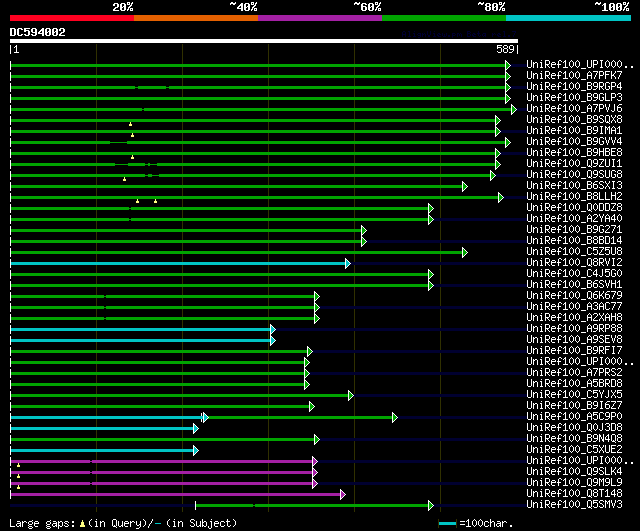Click the arrowhead ending the Q9SUG8 alignment
This screenshot has width=640, height=531.
pos(493,176)
